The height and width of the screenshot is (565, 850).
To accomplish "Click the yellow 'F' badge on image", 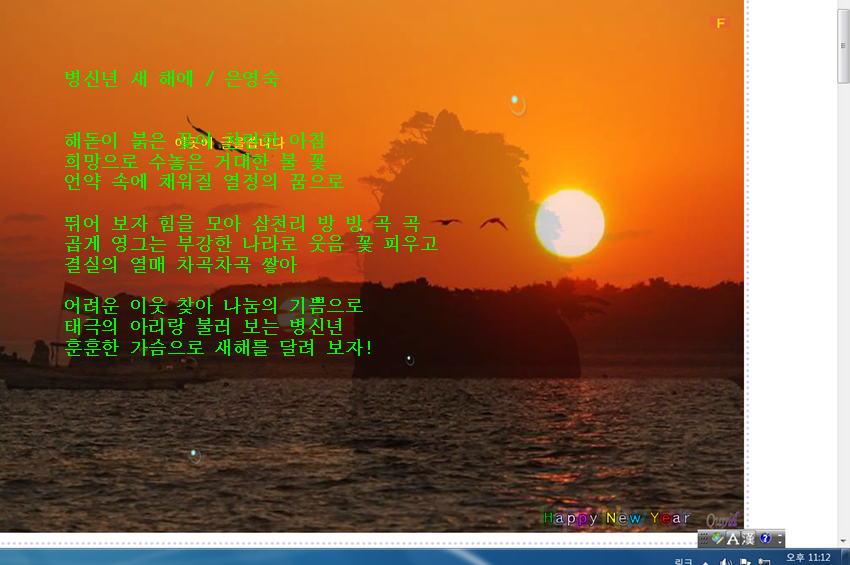I will tap(720, 23).
